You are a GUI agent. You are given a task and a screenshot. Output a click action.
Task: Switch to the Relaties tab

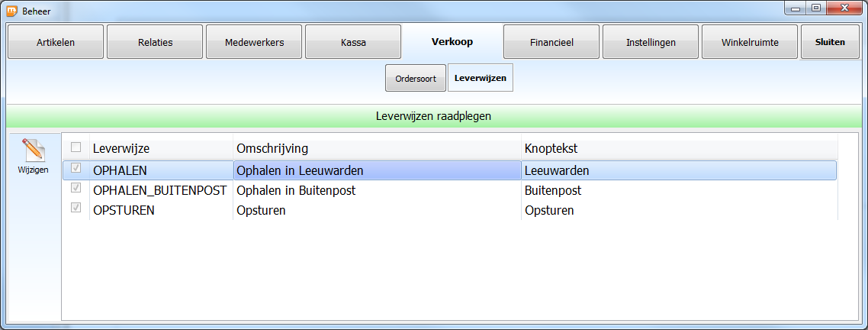[155, 41]
